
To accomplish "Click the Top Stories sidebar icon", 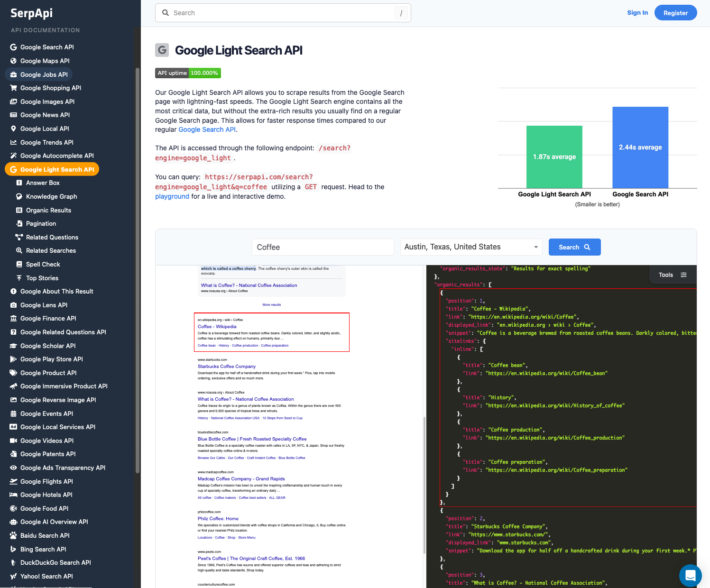I will (19, 278).
